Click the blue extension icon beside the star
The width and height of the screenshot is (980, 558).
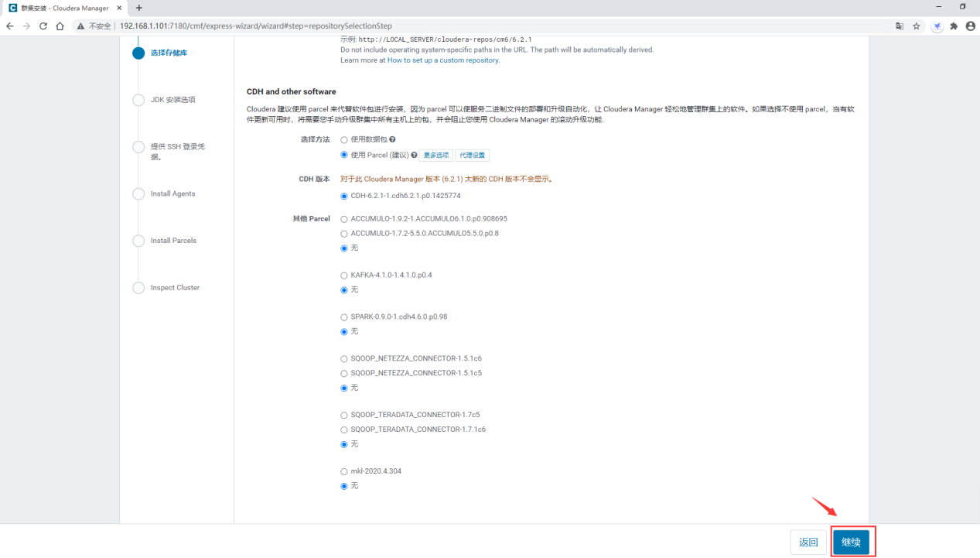[x=937, y=26]
